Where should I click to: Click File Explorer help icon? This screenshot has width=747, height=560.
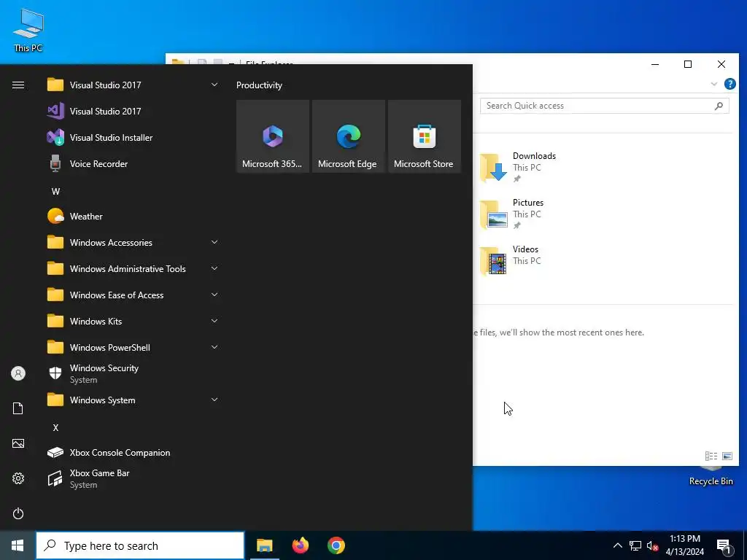pyautogui.click(x=729, y=84)
